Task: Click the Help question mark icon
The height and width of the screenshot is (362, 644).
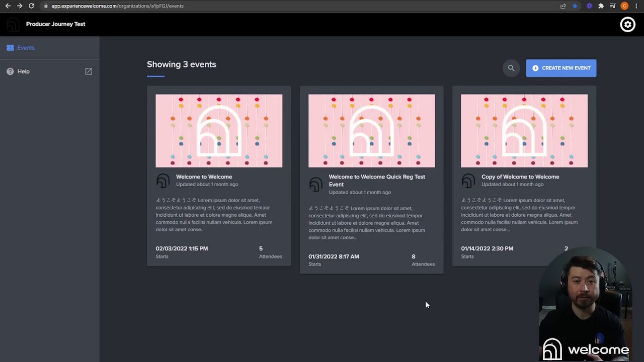Action: [10, 71]
